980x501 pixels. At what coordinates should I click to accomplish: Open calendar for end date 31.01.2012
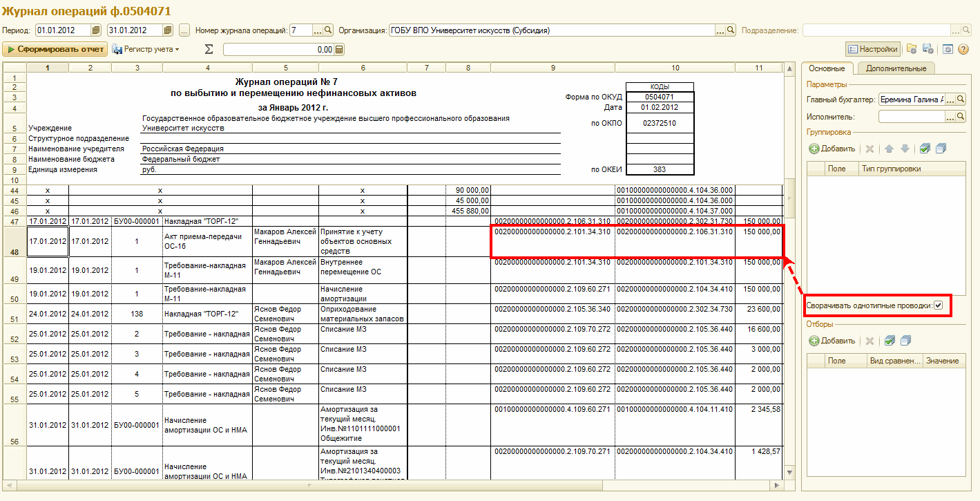click(x=168, y=30)
